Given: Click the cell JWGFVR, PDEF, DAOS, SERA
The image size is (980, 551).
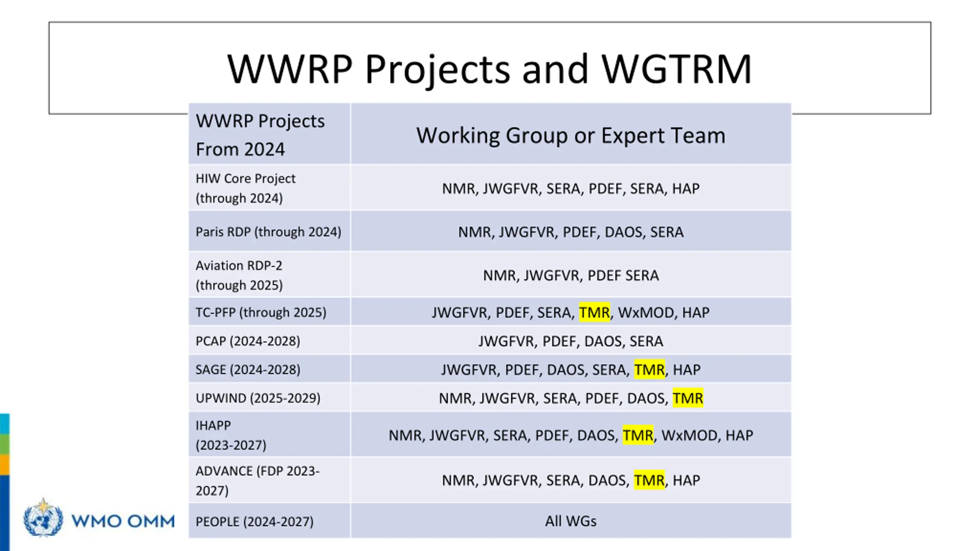Looking at the screenshot, I should click(x=571, y=341).
